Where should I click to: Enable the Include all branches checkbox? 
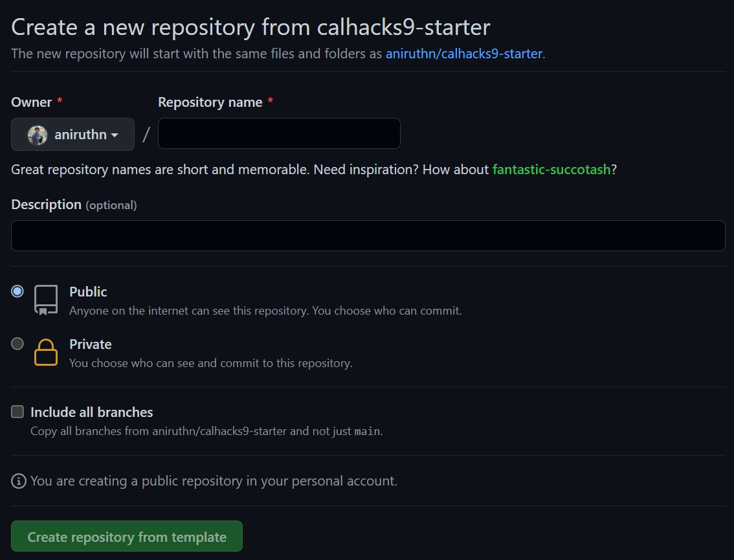point(17,411)
